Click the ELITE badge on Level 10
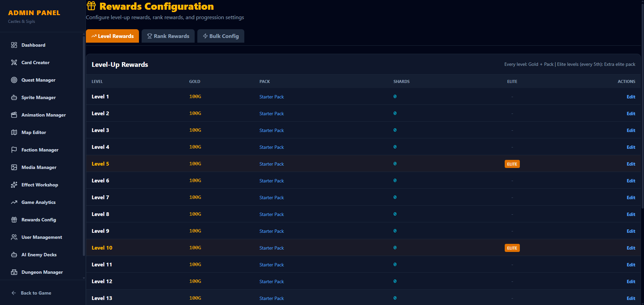The width and height of the screenshot is (644, 305). (x=512, y=248)
